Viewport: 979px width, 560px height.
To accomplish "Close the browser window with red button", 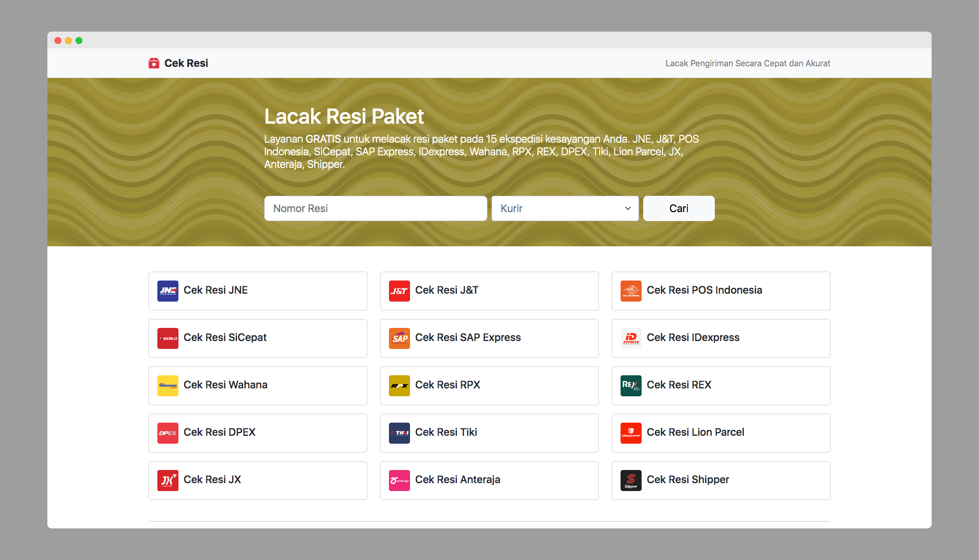I will pos(58,41).
